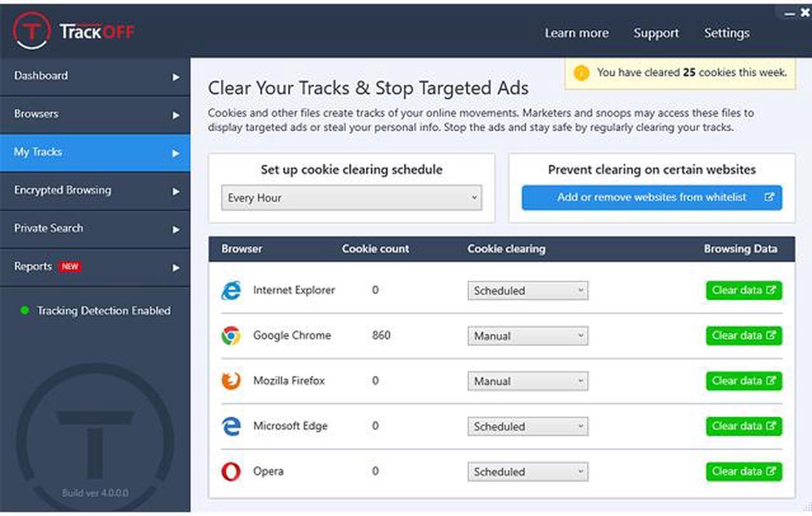Click the Microsoft Edge browser icon
Image resolution: width=812 pixels, height=516 pixels.
coord(231,426)
